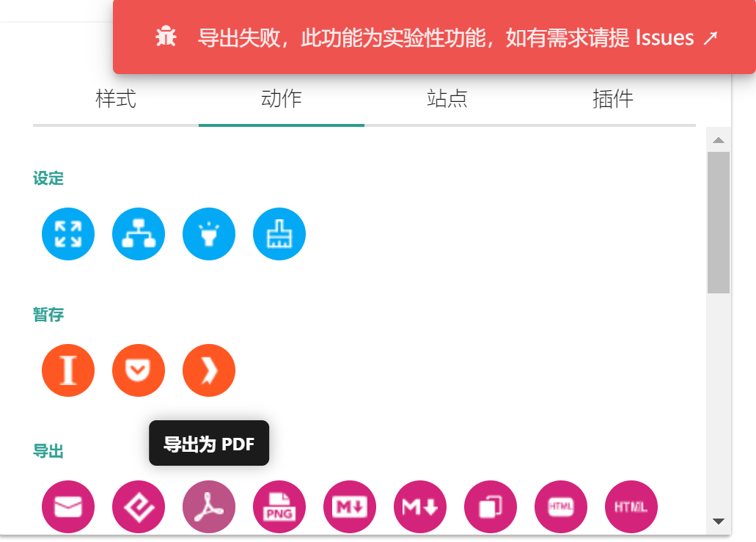
Task: Copy page content using the copy icon
Action: click(491, 506)
